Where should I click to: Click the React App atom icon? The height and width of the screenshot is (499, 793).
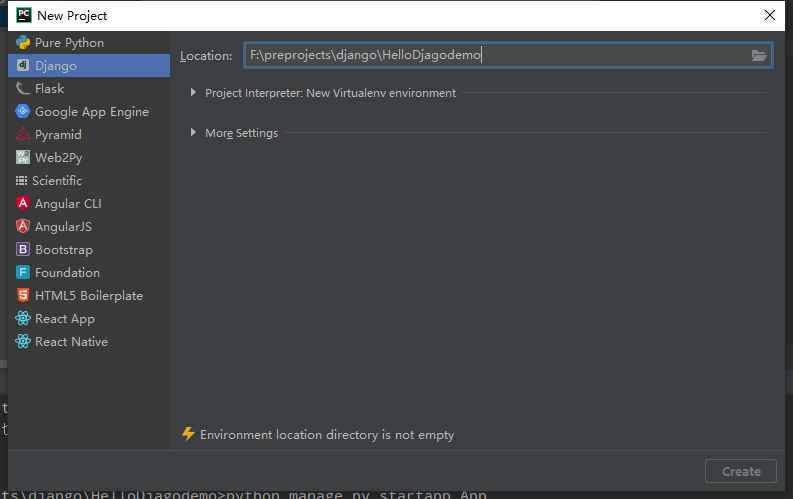(x=23, y=318)
